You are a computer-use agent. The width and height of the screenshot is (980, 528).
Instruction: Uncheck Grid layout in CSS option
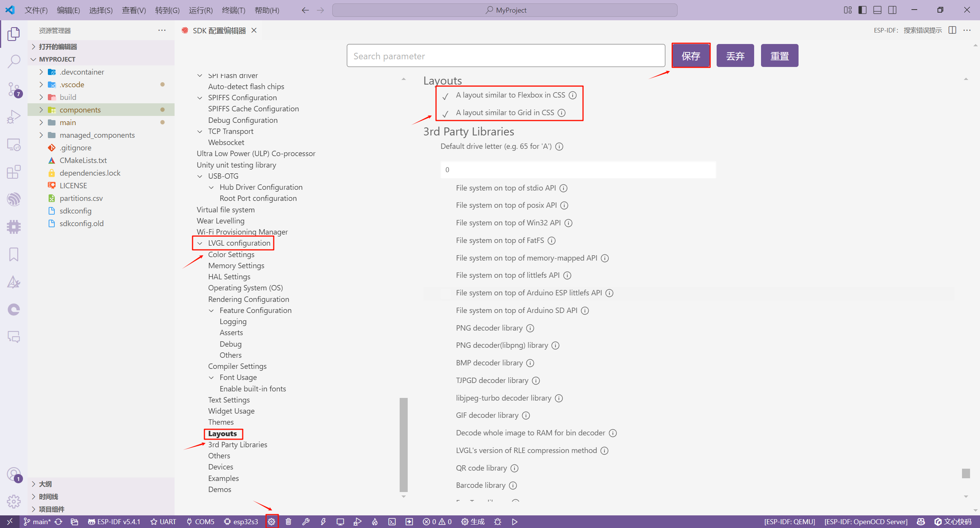(x=445, y=113)
